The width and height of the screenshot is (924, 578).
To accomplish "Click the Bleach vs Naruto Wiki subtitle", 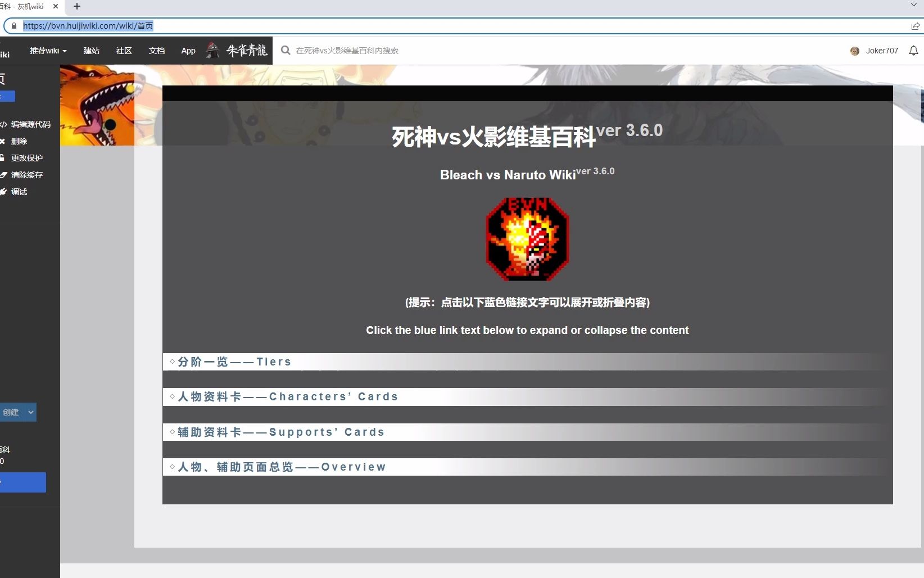I will click(x=508, y=175).
